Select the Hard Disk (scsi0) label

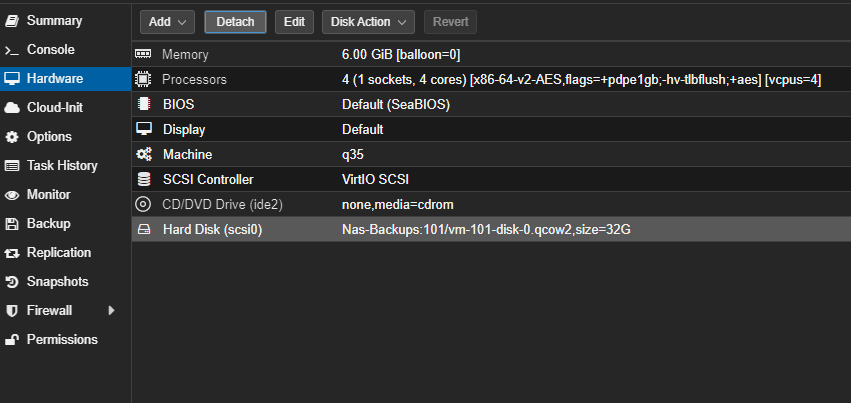[213, 230]
